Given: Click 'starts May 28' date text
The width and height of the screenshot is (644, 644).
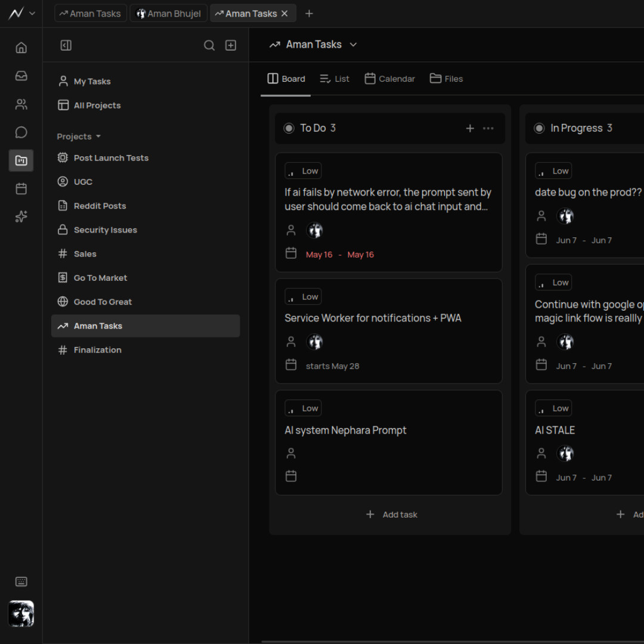Looking at the screenshot, I should coord(332,366).
